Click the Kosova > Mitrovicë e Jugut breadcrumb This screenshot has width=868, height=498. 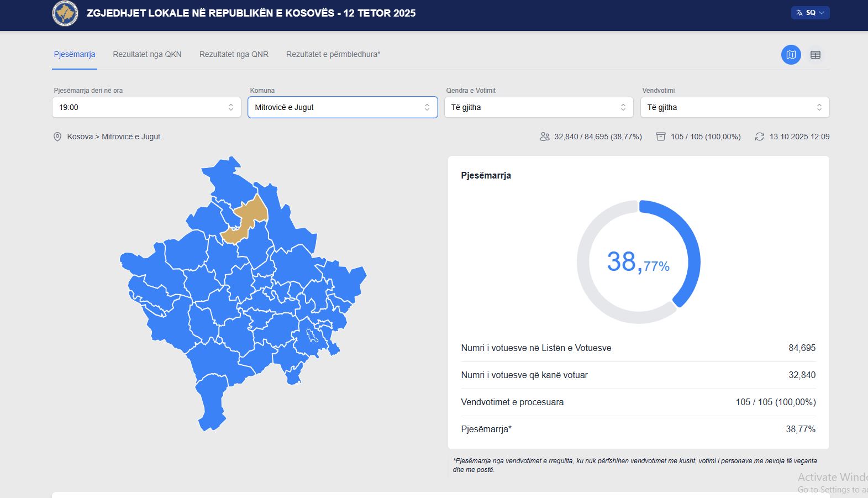pyautogui.click(x=113, y=137)
